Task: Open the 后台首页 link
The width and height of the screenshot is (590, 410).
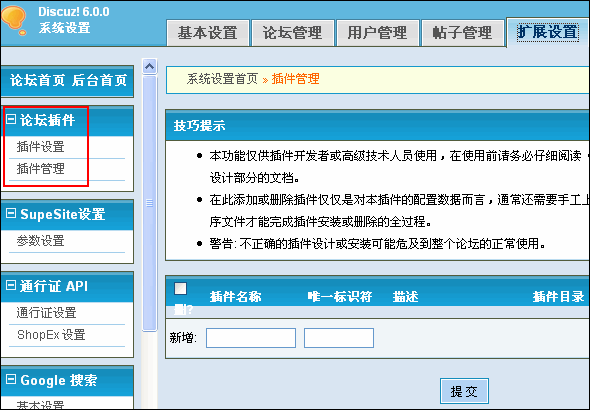Action: (99, 80)
